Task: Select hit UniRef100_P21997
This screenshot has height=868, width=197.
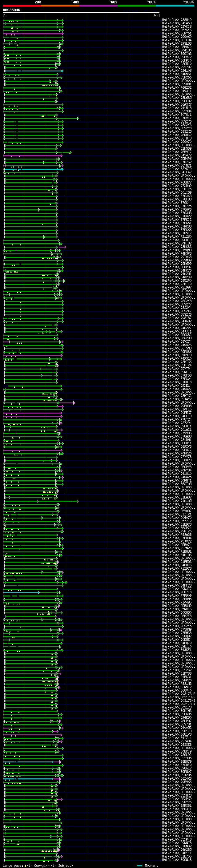Action: pyautogui.click(x=177, y=288)
